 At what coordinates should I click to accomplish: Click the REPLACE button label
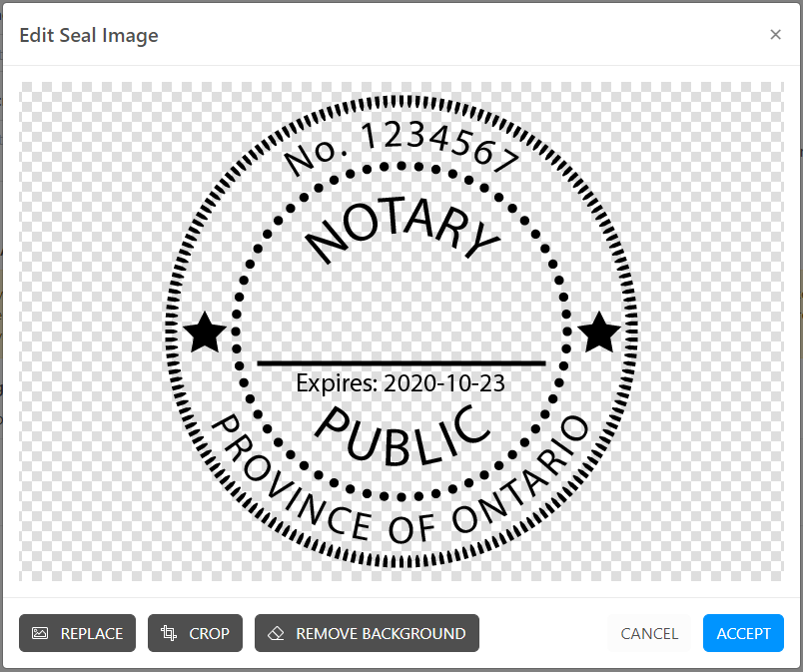pos(92,634)
